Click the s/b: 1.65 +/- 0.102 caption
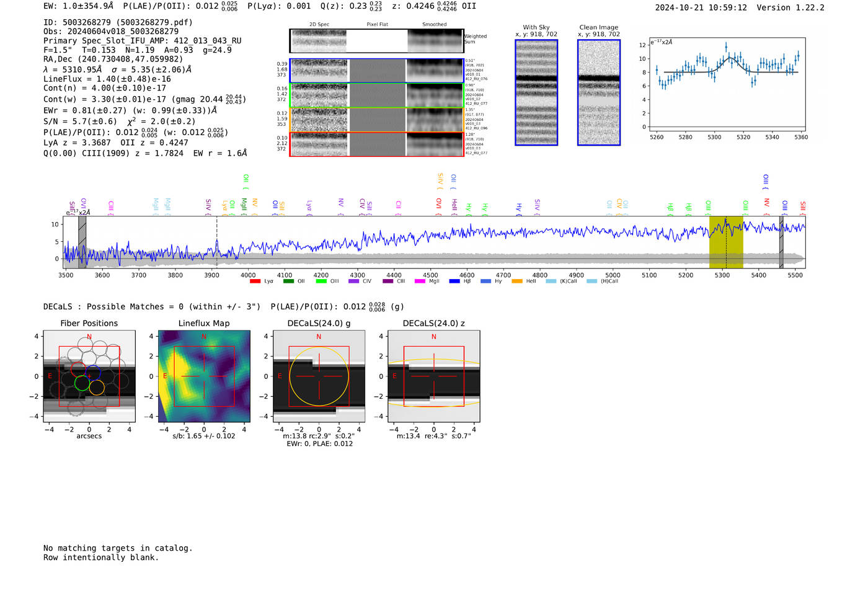The height and width of the screenshot is (591, 868). click(204, 436)
